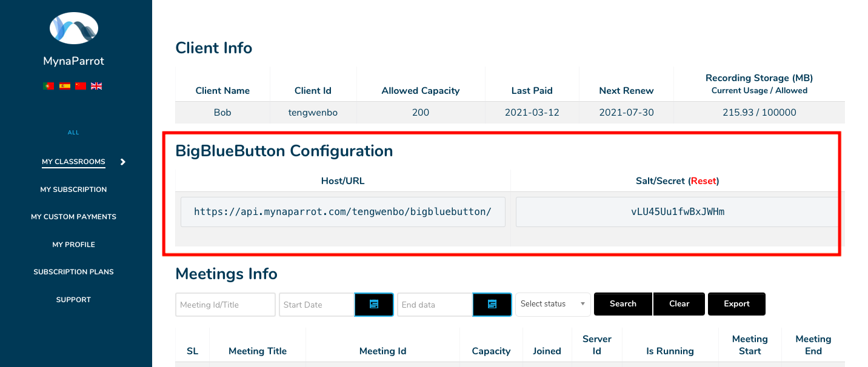Click the Search button
Image resolution: width=868 pixels, height=367 pixels.
(623, 304)
